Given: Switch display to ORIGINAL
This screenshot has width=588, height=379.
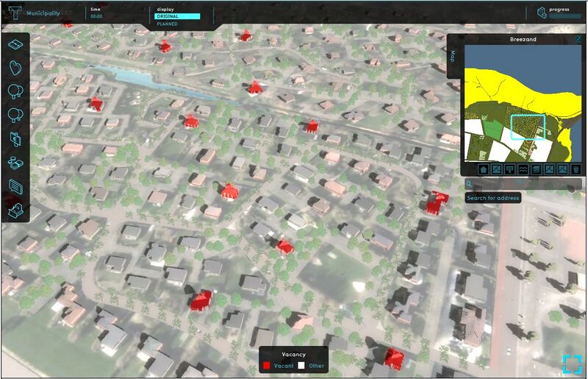Looking at the screenshot, I should coord(178,16).
